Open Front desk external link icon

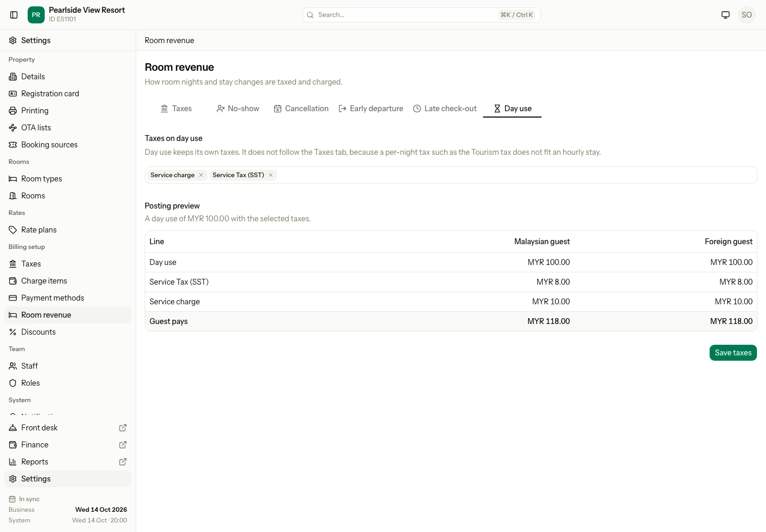coord(123,428)
